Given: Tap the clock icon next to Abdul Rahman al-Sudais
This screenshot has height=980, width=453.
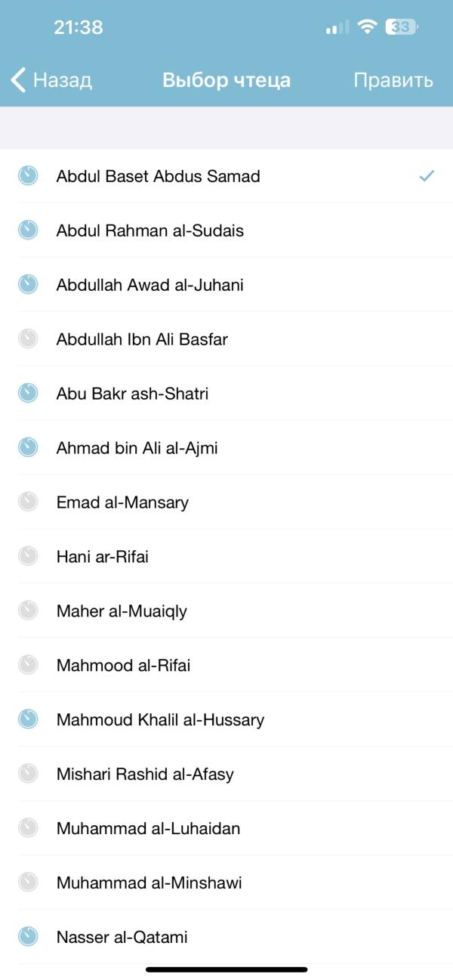Looking at the screenshot, I should click(28, 230).
